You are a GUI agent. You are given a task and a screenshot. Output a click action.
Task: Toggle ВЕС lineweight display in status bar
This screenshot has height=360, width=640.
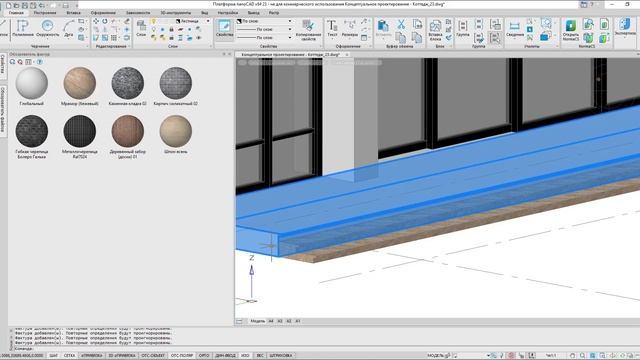[260, 356]
